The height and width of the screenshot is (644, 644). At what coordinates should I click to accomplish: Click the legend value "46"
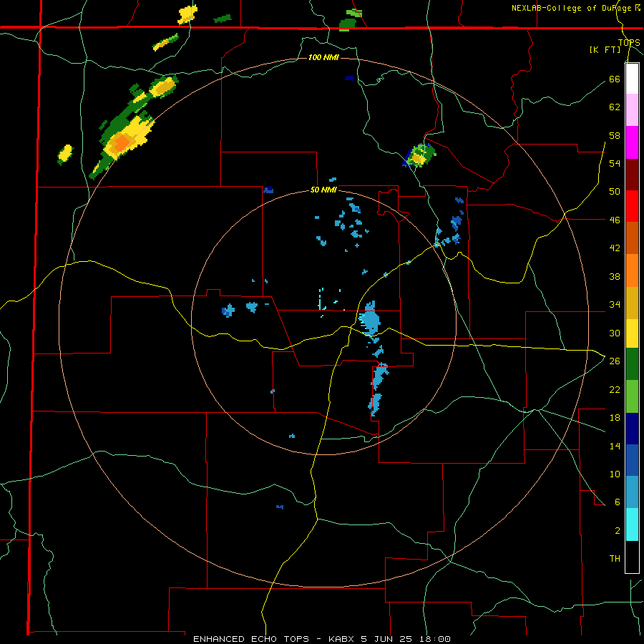[615, 220]
